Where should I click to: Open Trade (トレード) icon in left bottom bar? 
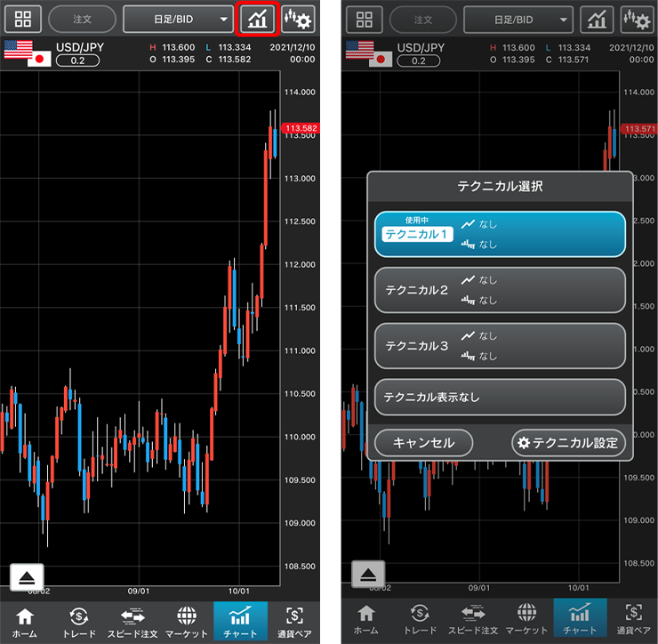point(79,622)
